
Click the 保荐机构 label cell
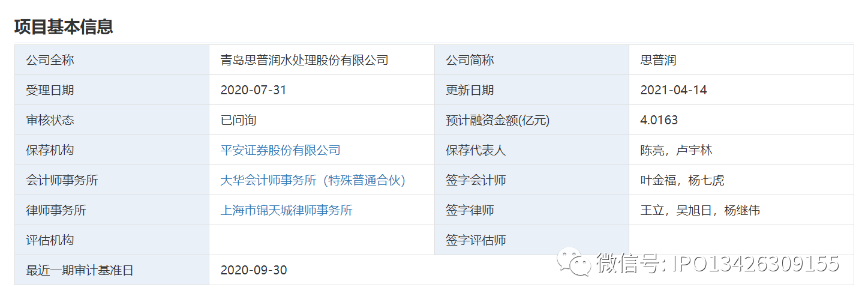[112, 150]
